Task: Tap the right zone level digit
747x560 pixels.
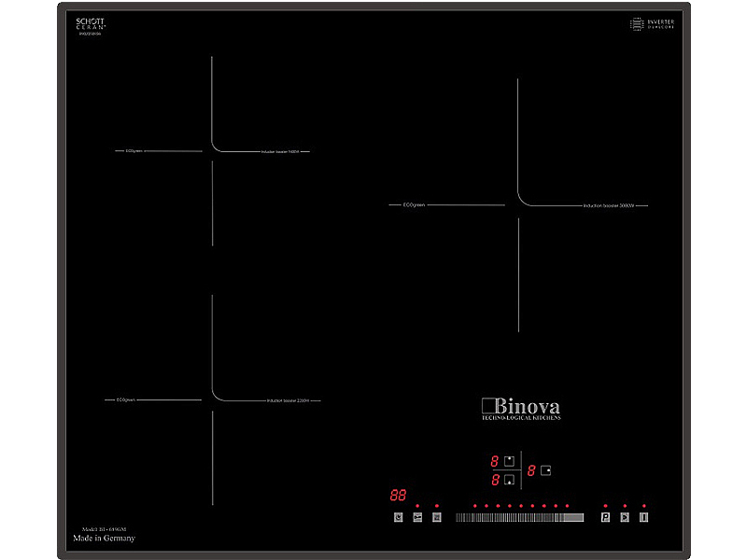Action: coord(530,470)
